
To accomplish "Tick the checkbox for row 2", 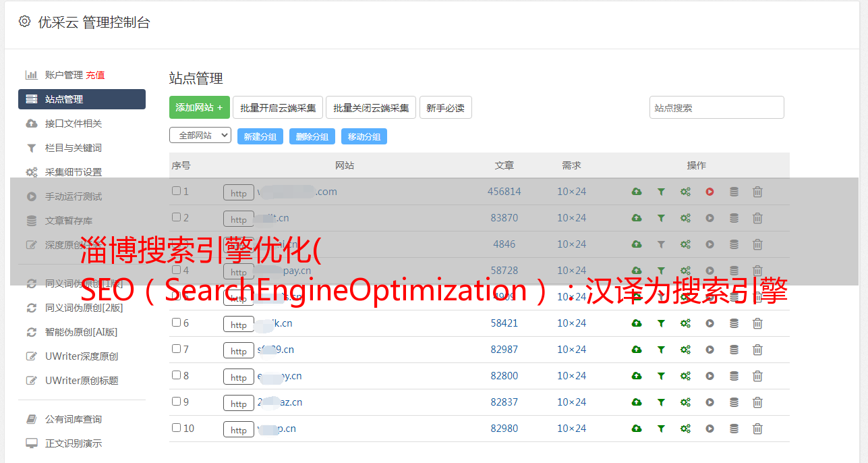I will click(176, 217).
